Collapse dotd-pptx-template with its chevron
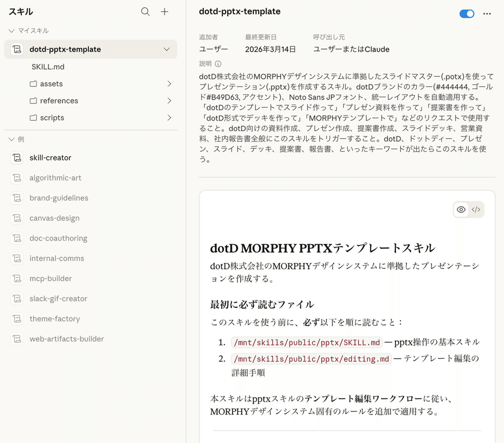This screenshot has width=504, height=443. coord(167,49)
